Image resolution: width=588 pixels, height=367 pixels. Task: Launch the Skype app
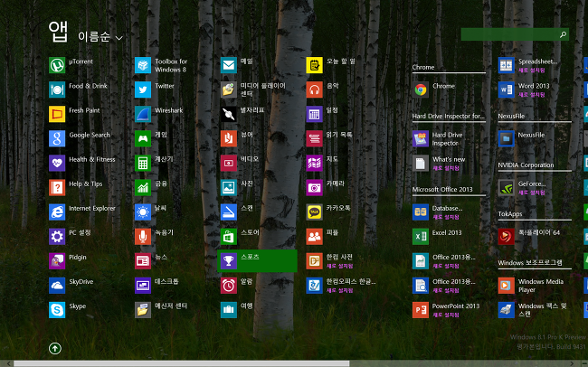tap(57, 310)
